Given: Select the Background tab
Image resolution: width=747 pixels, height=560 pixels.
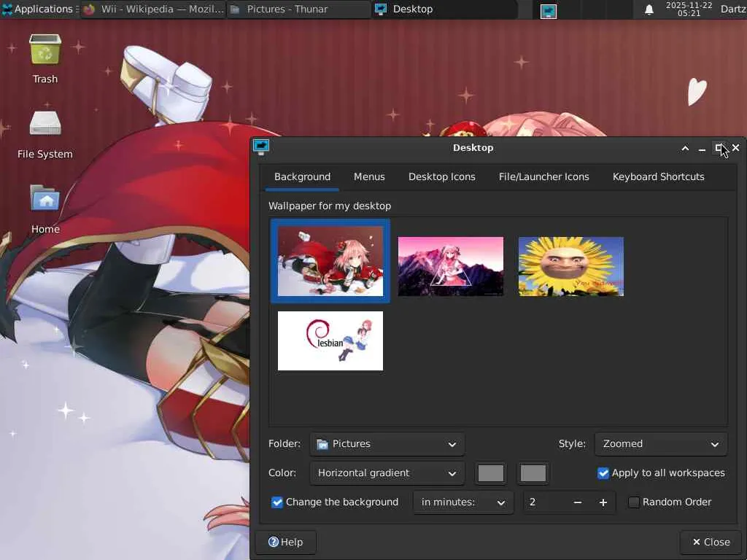Looking at the screenshot, I should tap(302, 176).
